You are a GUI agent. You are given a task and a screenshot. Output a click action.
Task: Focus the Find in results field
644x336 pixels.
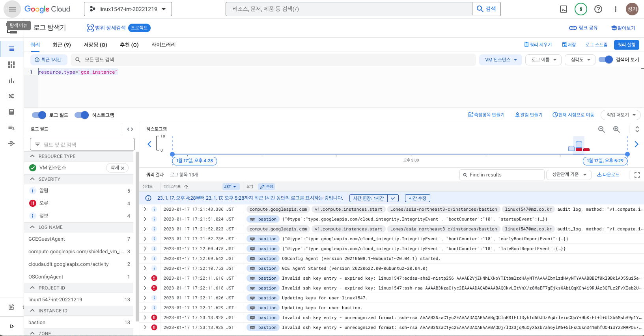click(502, 175)
